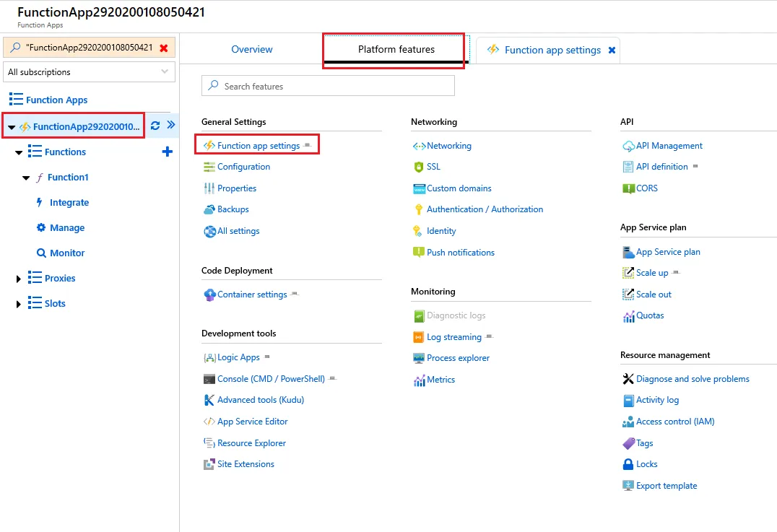777x532 pixels.
Task: Click the Tags icon
Action: click(628, 443)
